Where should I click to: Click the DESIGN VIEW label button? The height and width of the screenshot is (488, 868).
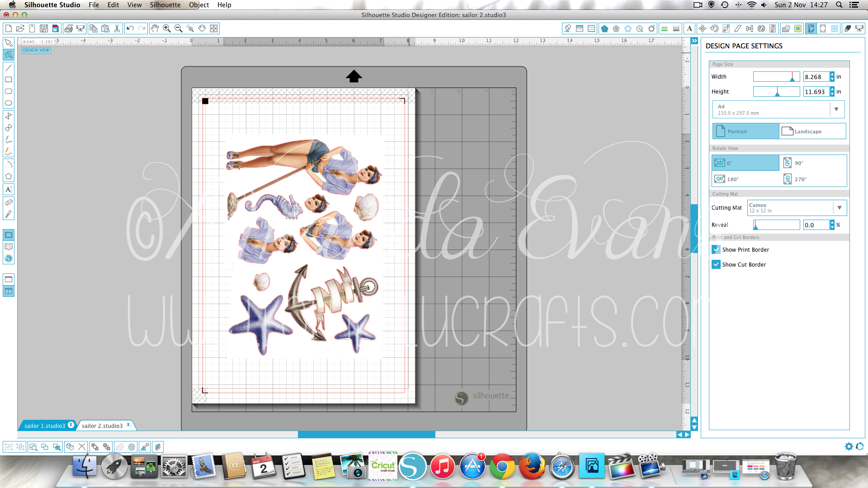36,50
